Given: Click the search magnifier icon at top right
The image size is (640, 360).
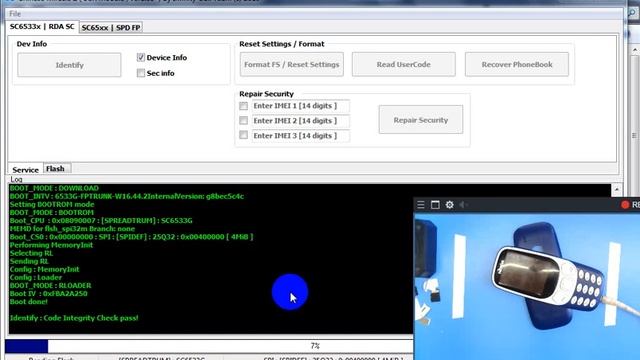Looking at the screenshot, I should tap(632, 13).
